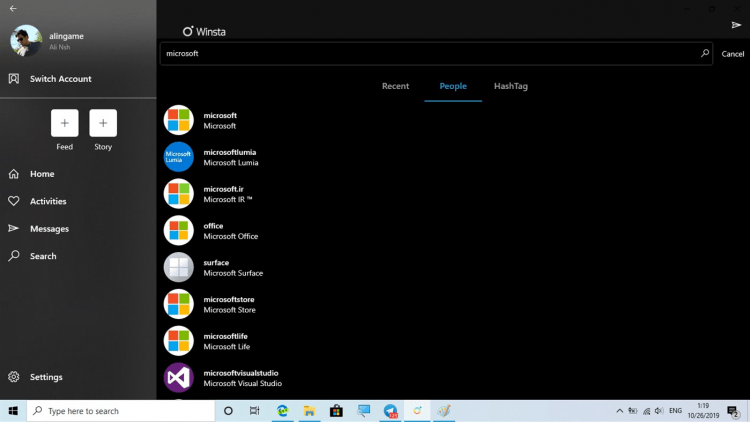Click the microsoft search input field
Viewport: 750px width, 422px height.
[x=436, y=54]
